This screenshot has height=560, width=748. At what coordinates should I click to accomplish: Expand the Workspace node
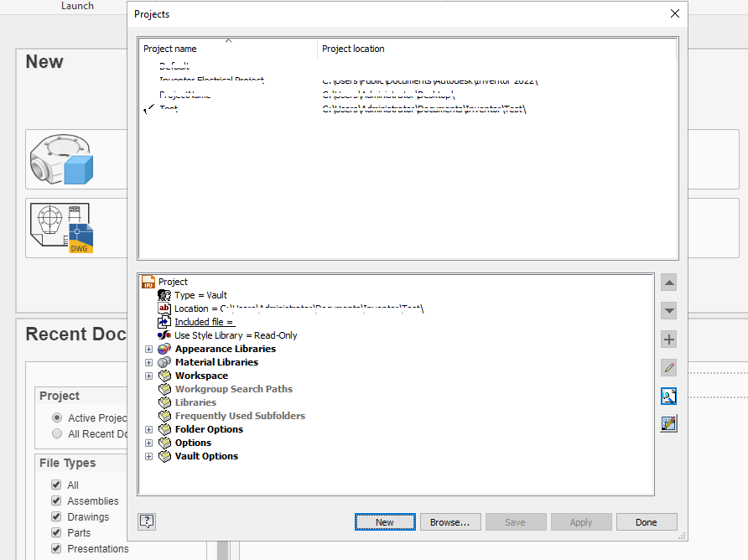click(x=148, y=376)
